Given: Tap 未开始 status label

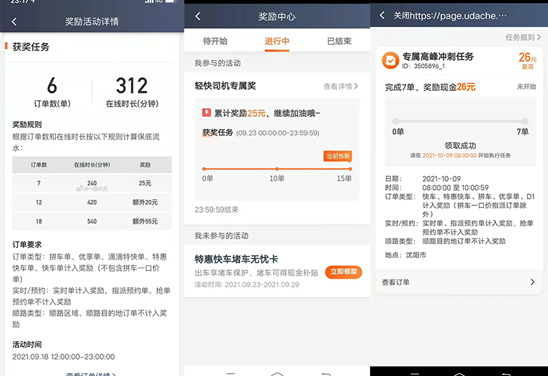Looking at the screenshot, I should click(526, 87).
